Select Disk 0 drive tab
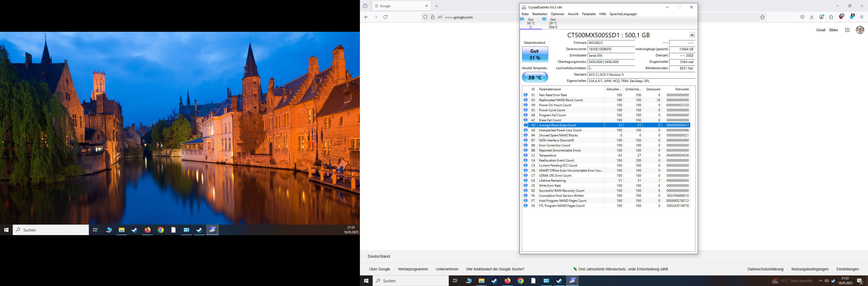 click(553, 23)
